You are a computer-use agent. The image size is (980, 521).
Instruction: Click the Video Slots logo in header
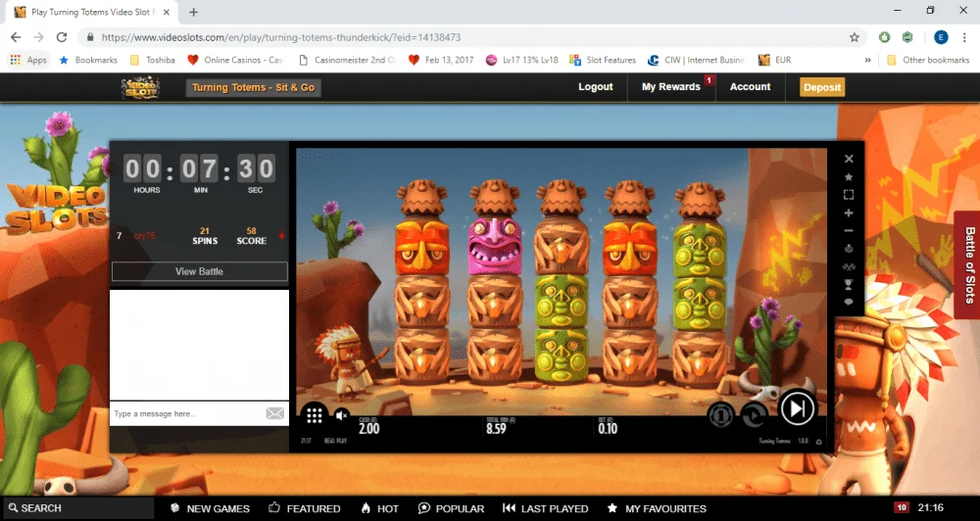click(x=140, y=87)
